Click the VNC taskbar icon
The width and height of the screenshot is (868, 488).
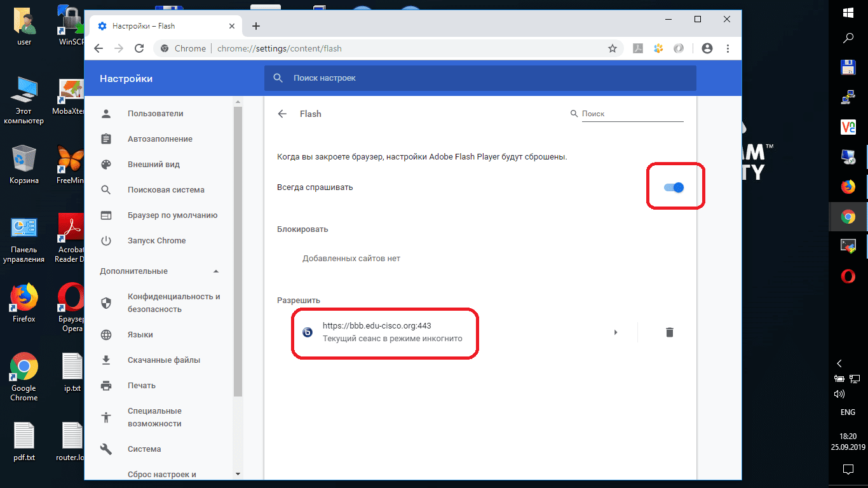pos(848,127)
